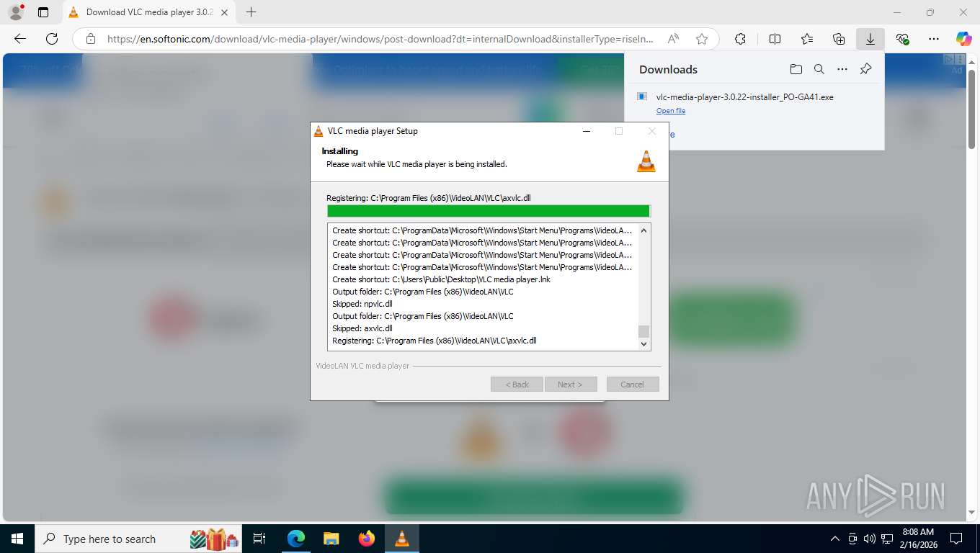Open the Favorites list icon

pos(807,39)
